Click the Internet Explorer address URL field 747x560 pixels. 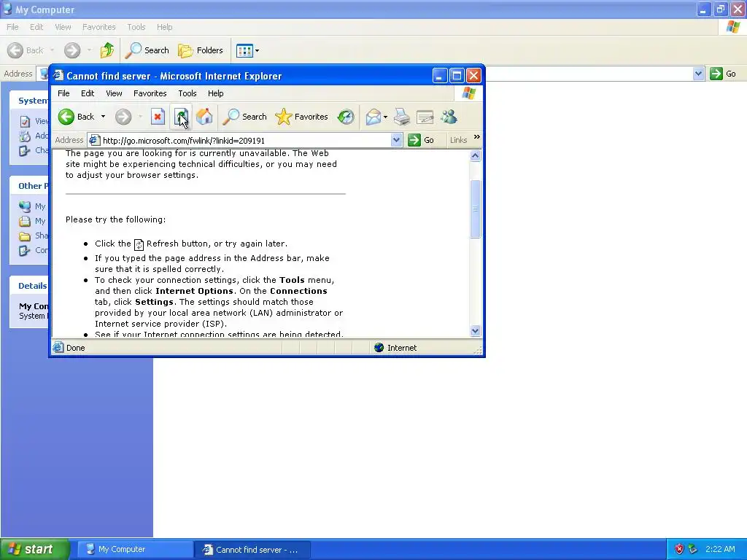coord(245,140)
